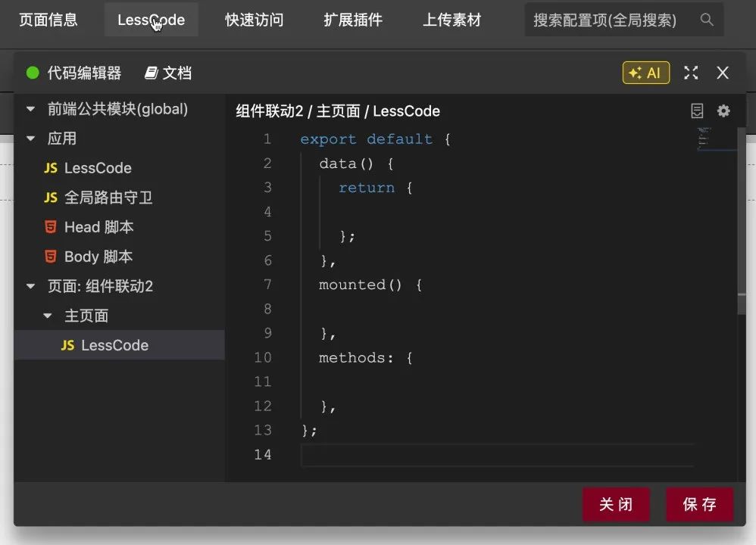Open LessCode file under 应用
The image size is (756, 545).
click(98, 168)
